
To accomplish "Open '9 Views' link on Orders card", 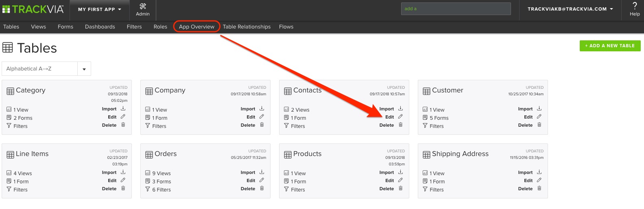I will pos(162,174).
